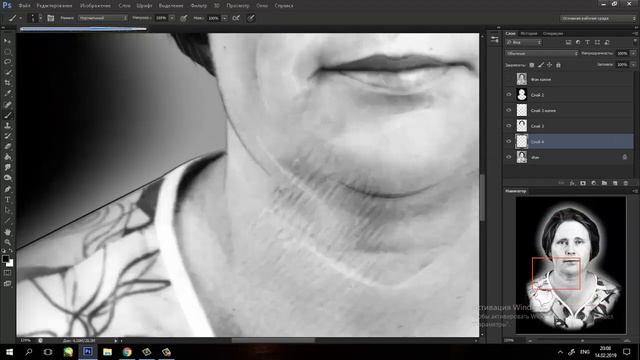Select the Healing Brush tool

pyautogui.click(x=7, y=104)
